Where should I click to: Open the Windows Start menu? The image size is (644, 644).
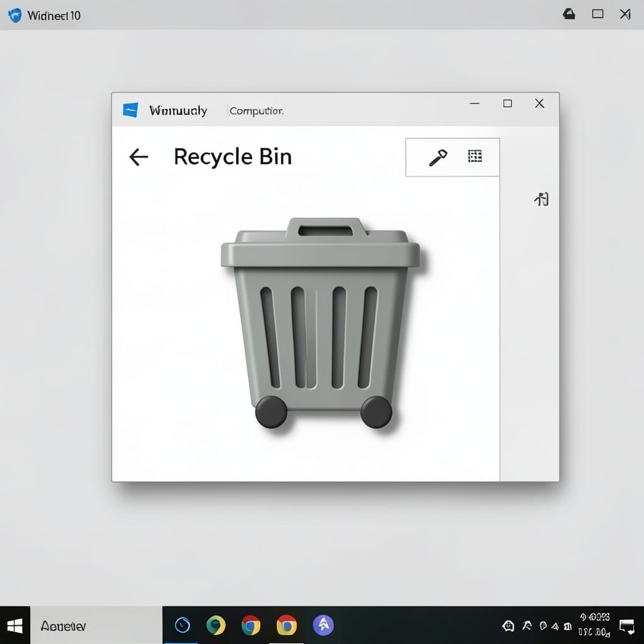[x=15, y=626]
